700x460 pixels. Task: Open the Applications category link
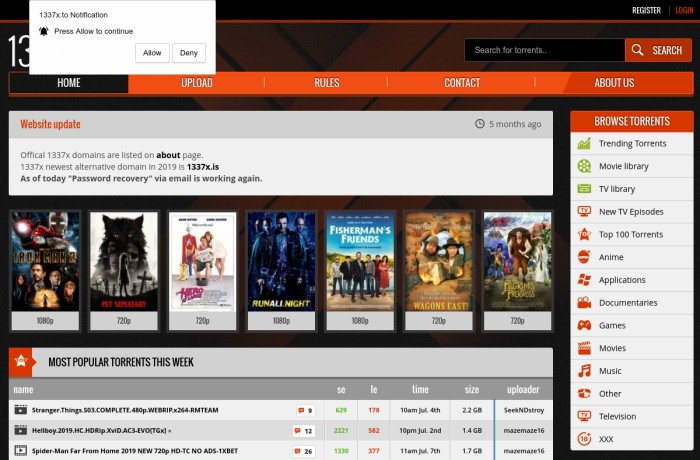pyautogui.click(x=622, y=280)
